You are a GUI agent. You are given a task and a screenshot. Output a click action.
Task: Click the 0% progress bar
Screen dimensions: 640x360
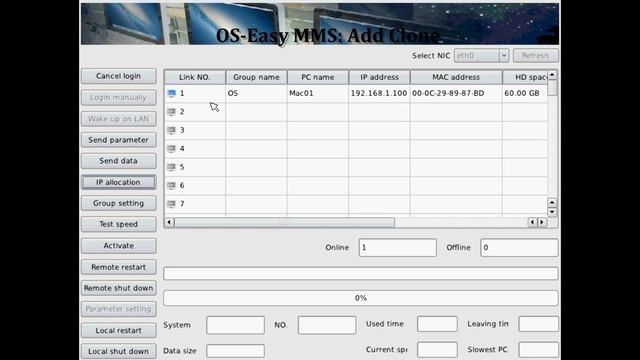tap(361, 298)
